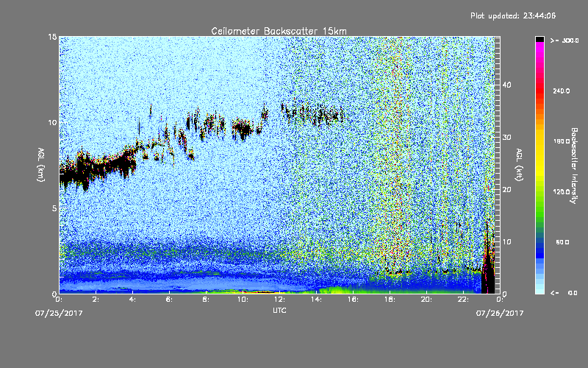This screenshot has height=368, width=588.
Task: Click the 'Backscatter Intensity' colorbar label
Action: tap(573, 166)
